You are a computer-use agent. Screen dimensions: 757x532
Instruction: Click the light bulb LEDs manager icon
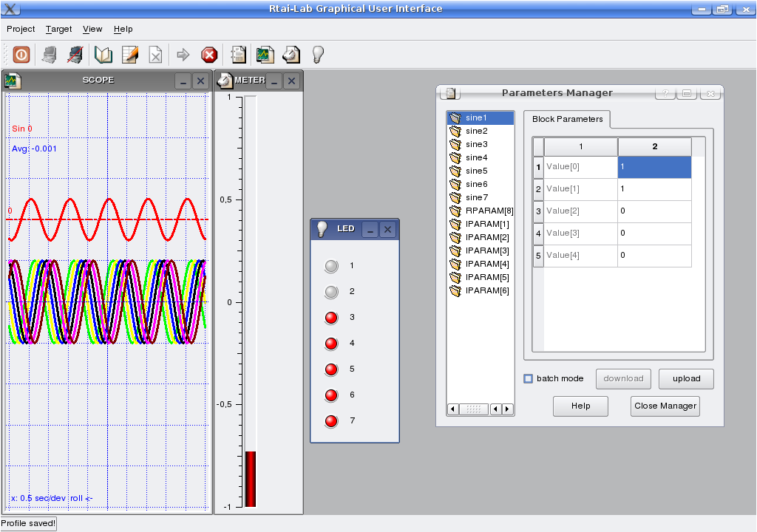tap(318, 54)
